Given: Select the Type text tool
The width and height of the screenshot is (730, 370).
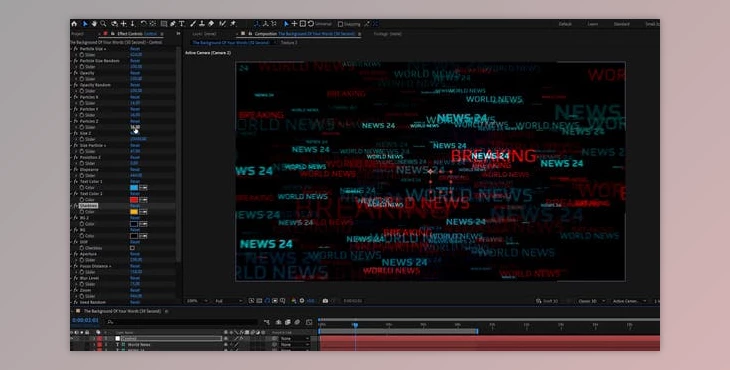Looking at the screenshot, I should coord(182,24).
